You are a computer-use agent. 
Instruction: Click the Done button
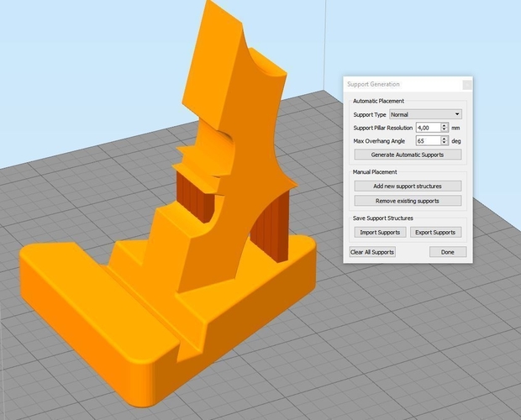pos(448,252)
